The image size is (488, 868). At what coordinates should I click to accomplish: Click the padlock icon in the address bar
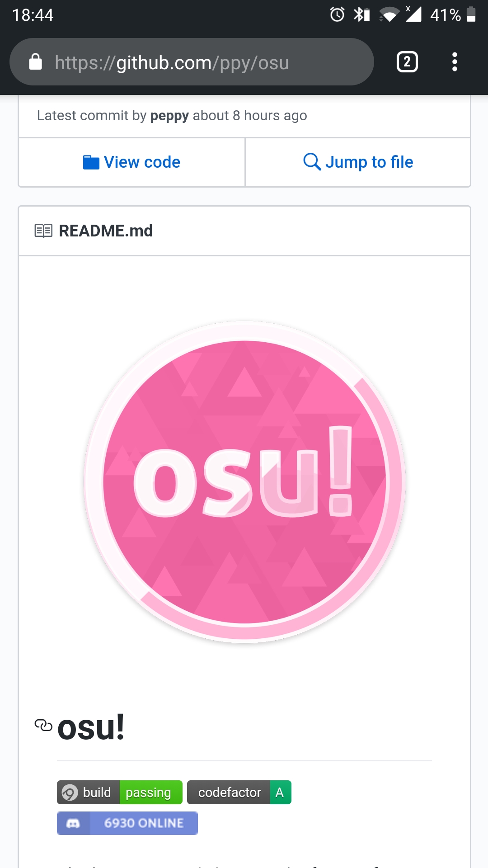tap(36, 62)
